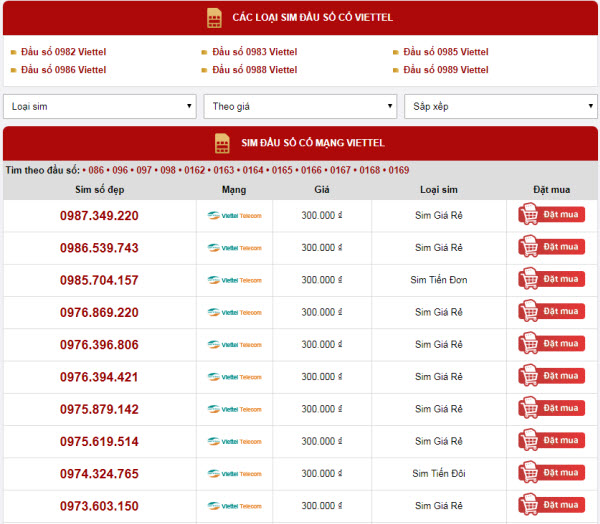Click Viettel Telecom logo in 0974.324.765 row
Screen dimensions: 600x524
235,474
